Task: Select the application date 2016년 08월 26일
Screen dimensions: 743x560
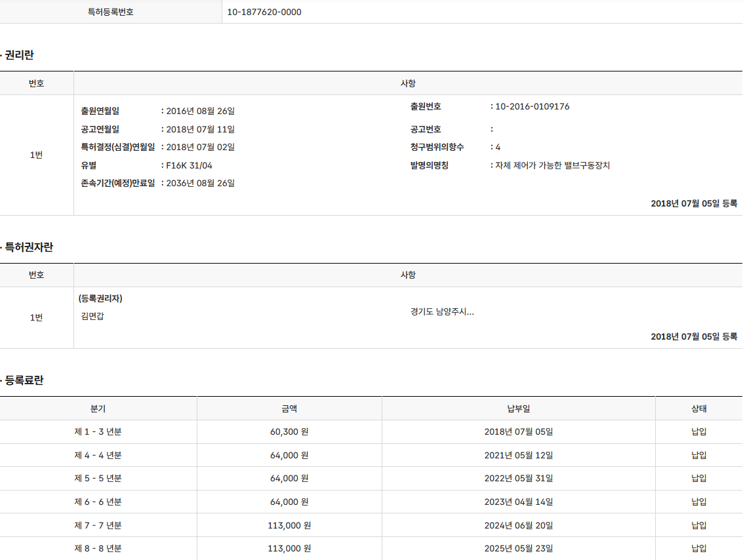Action: 200,111
